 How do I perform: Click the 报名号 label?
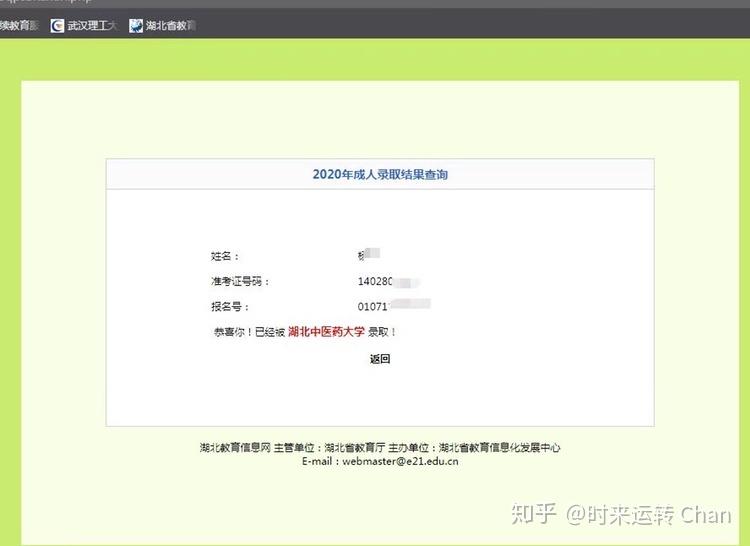pyautogui.click(x=230, y=306)
